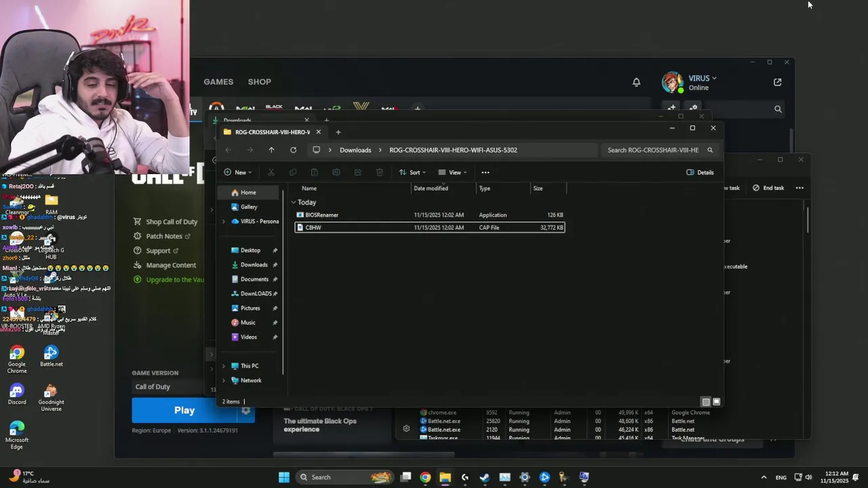Click the Rename icon in Explorer toolbar
868x488 pixels.
coord(336,172)
